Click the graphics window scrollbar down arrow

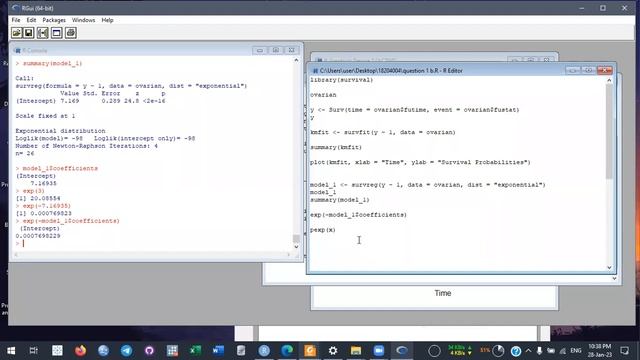point(614,279)
